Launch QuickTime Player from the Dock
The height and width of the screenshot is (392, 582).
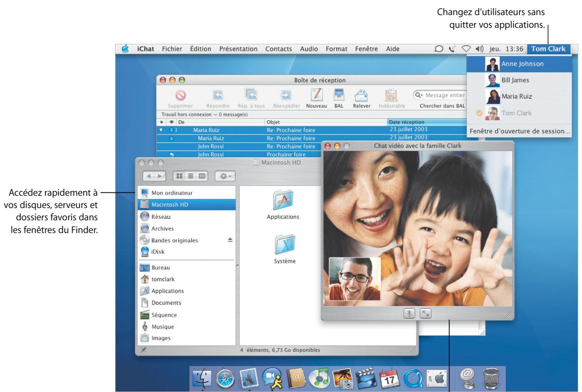coord(413,378)
